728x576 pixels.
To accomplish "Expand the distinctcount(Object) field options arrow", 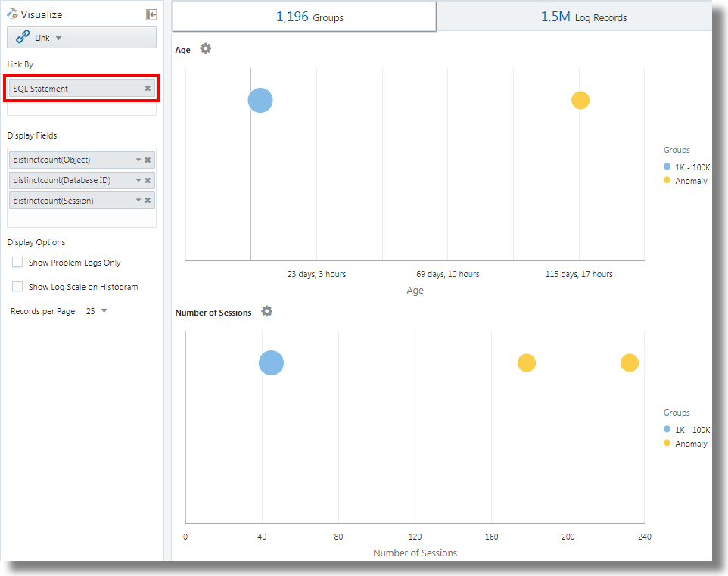I will click(138, 160).
